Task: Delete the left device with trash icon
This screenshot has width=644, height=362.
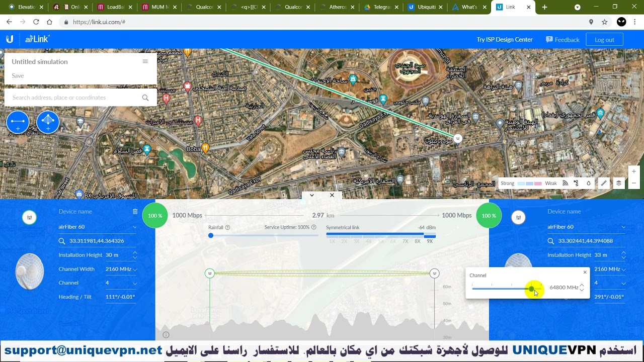Action: 135,212
